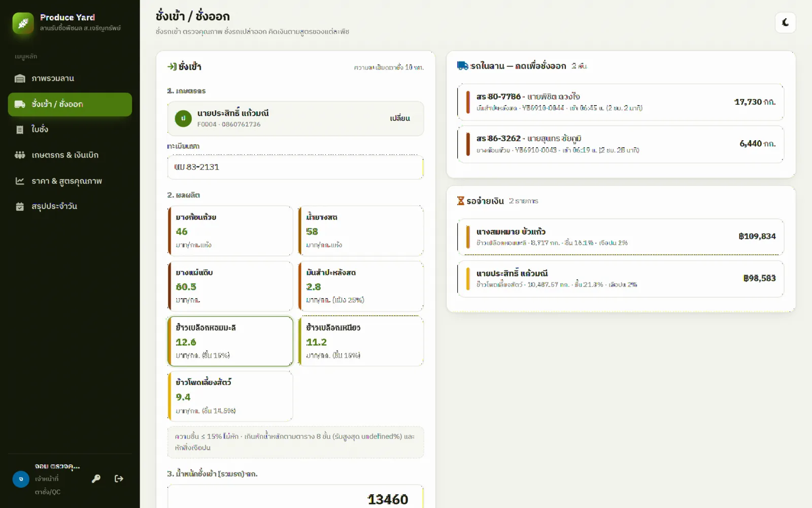Focus the license plate field 83-2131
Viewport: 812px width, 508px height.
[295, 167]
